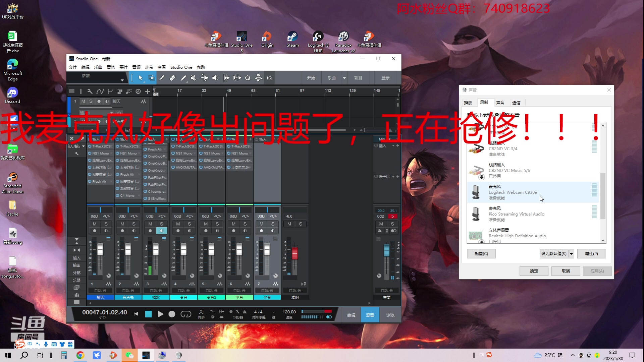Open the track list icon
The width and height of the screenshot is (644, 362).
pos(71,91)
